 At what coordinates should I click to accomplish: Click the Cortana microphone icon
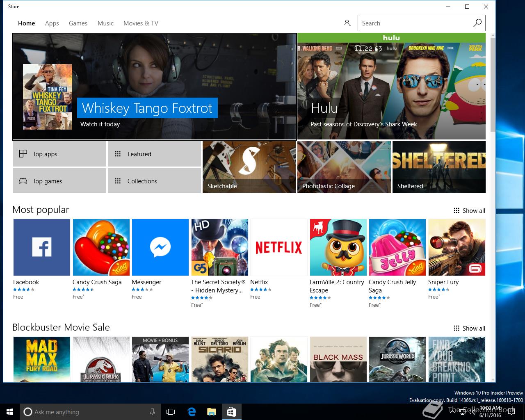[x=152, y=412]
